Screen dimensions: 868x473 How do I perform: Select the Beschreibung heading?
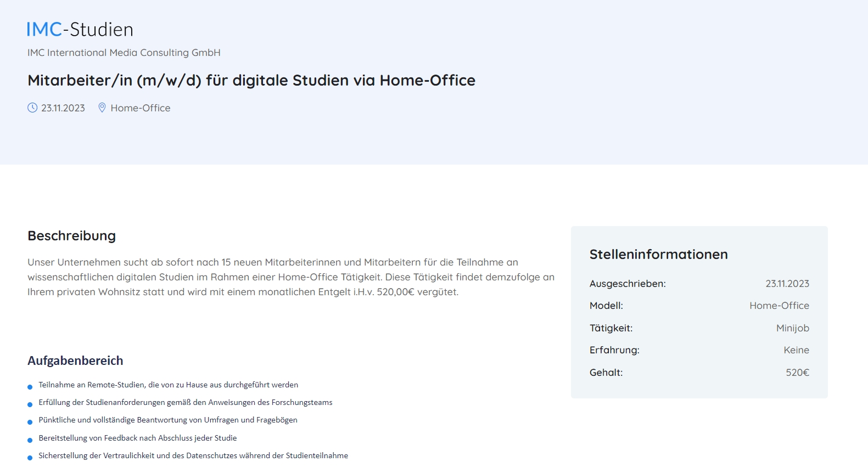[x=72, y=236]
